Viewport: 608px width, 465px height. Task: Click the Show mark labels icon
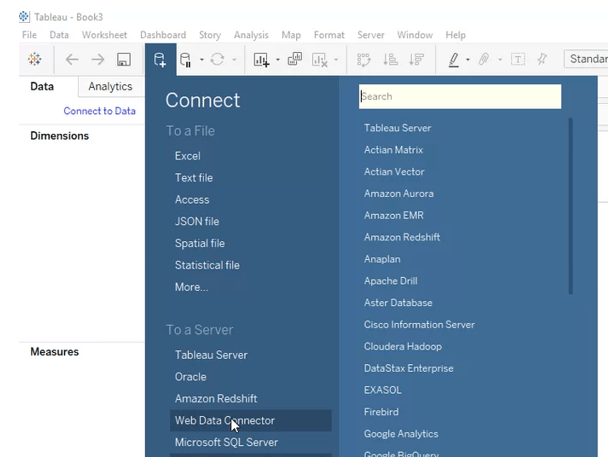pyautogui.click(x=518, y=59)
